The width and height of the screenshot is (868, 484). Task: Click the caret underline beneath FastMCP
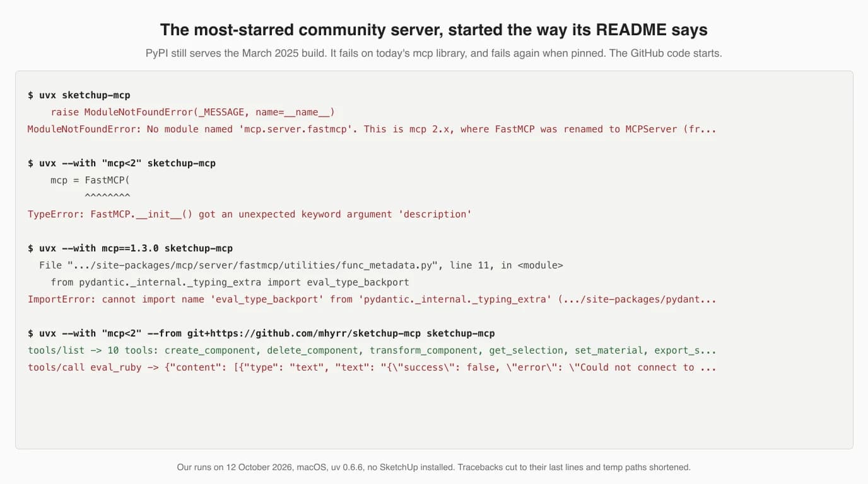click(x=107, y=197)
